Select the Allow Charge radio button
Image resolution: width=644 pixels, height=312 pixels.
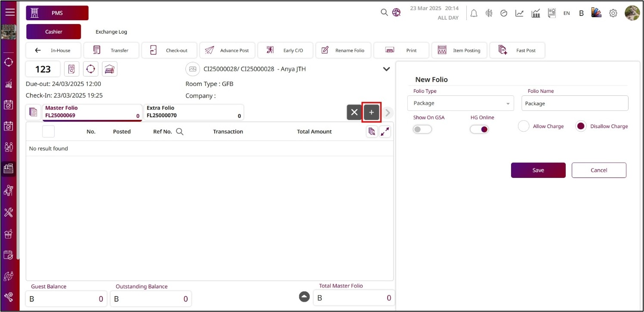point(524,126)
